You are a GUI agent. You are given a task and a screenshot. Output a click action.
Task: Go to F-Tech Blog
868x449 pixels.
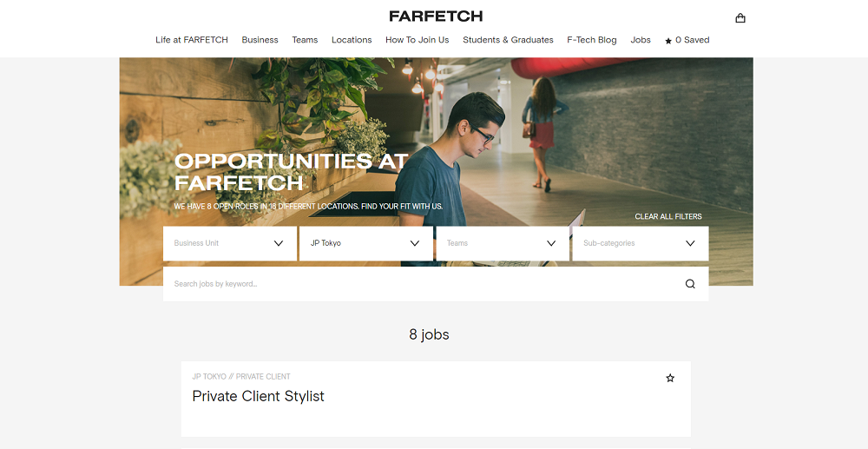[592, 40]
